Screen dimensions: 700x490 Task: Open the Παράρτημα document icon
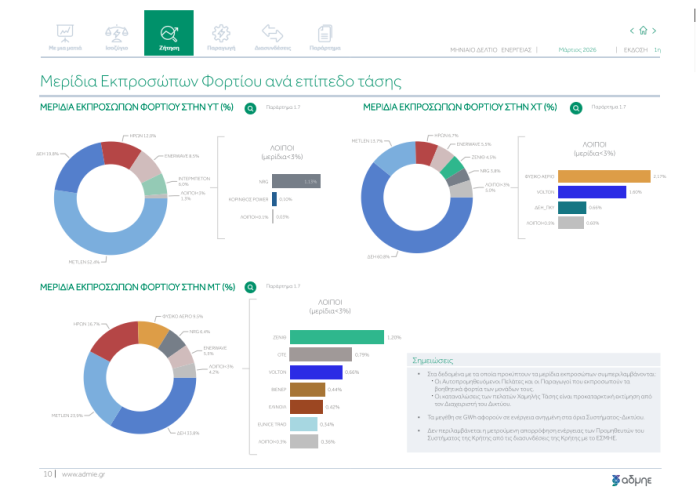click(325, 32)
